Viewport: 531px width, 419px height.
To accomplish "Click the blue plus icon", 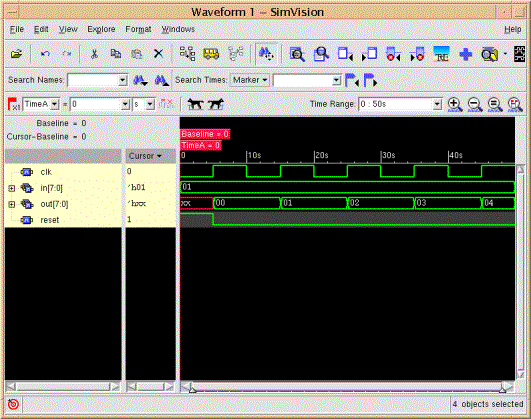I will click(x=466, y=54).
